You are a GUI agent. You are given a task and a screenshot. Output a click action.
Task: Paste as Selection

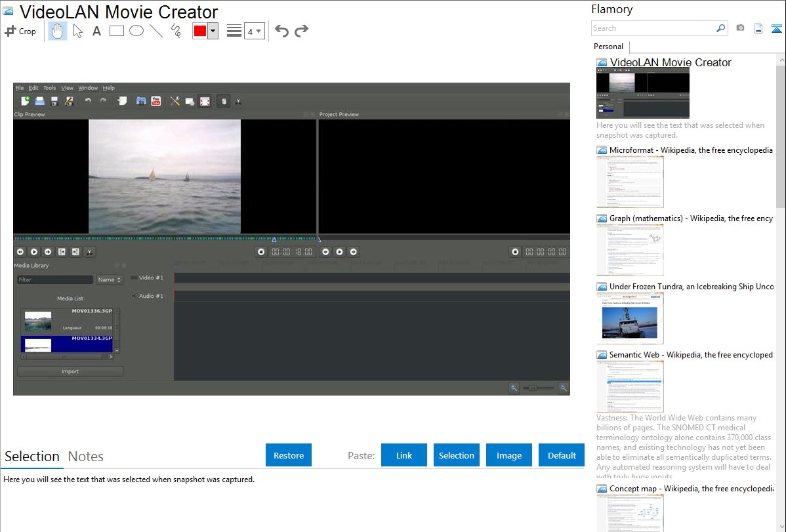[456, 455]
